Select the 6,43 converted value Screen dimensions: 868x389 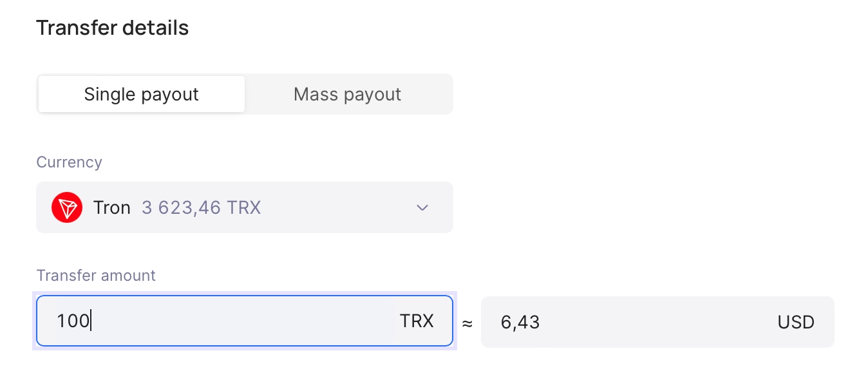pos(520,322)
